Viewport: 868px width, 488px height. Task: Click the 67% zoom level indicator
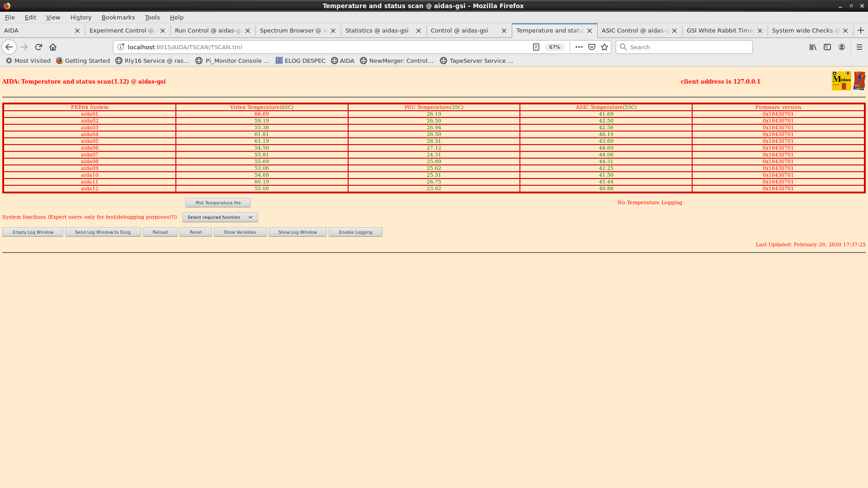coord(555,47)
